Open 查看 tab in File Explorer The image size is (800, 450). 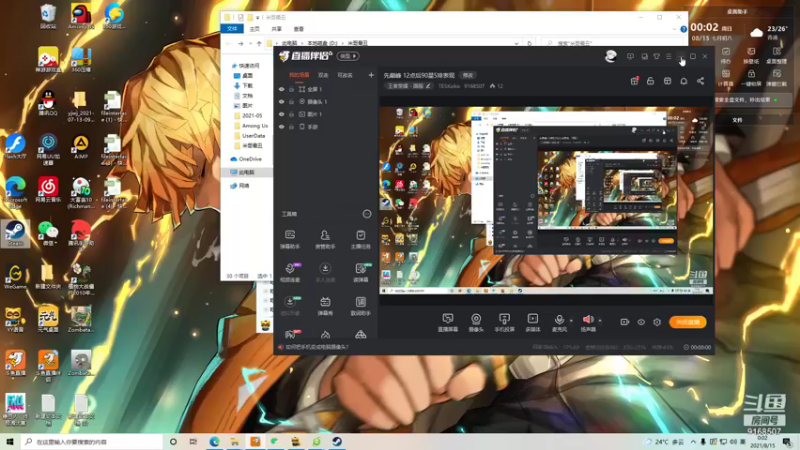[x=298, y=29]
